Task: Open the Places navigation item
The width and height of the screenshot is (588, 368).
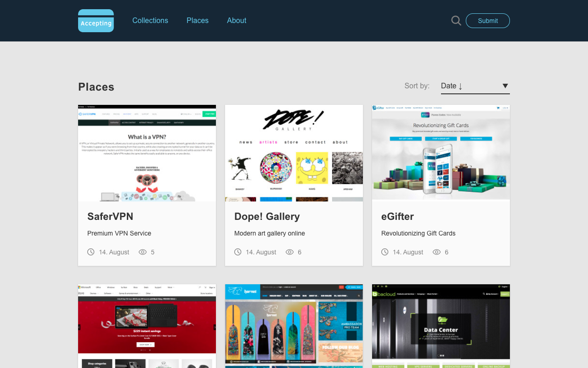Action: (x=198, y=21)
